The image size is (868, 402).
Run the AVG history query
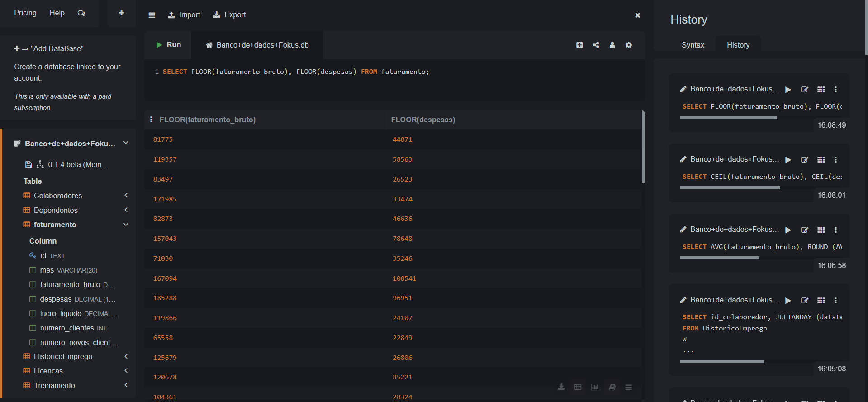click(x=788, y=230)
